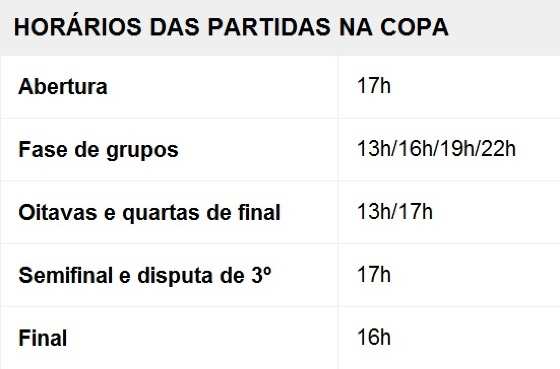Click the 13h/16h/19h/22h times cell
Viewport: 560px width, 369px height.
[436, 149]
